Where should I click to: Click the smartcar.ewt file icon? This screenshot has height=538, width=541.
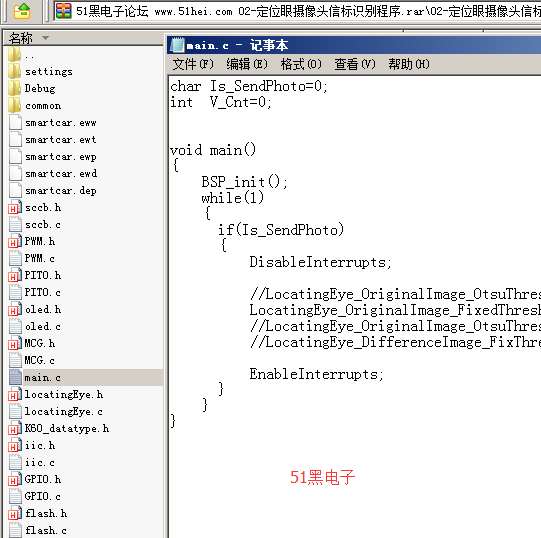point(15,139)
